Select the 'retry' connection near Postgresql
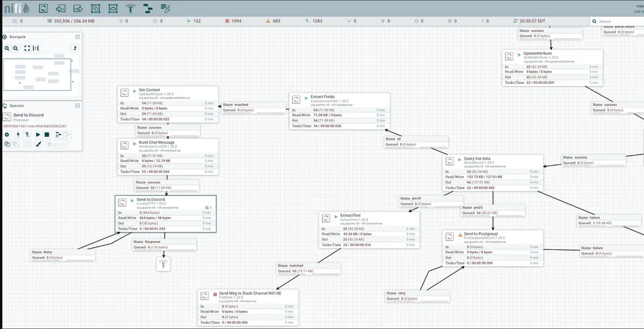Screen dimensions: 644x329 [x=418, y=296]
